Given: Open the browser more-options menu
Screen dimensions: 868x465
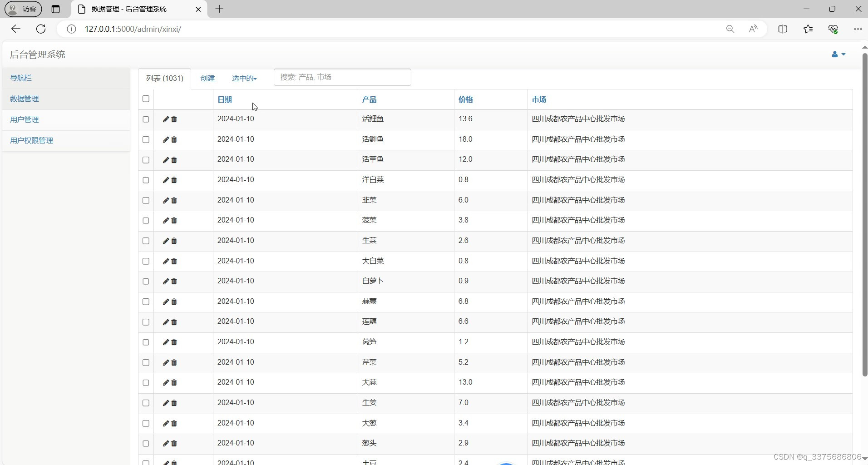Looking at the screenshot, I should [x=858, y=29].
